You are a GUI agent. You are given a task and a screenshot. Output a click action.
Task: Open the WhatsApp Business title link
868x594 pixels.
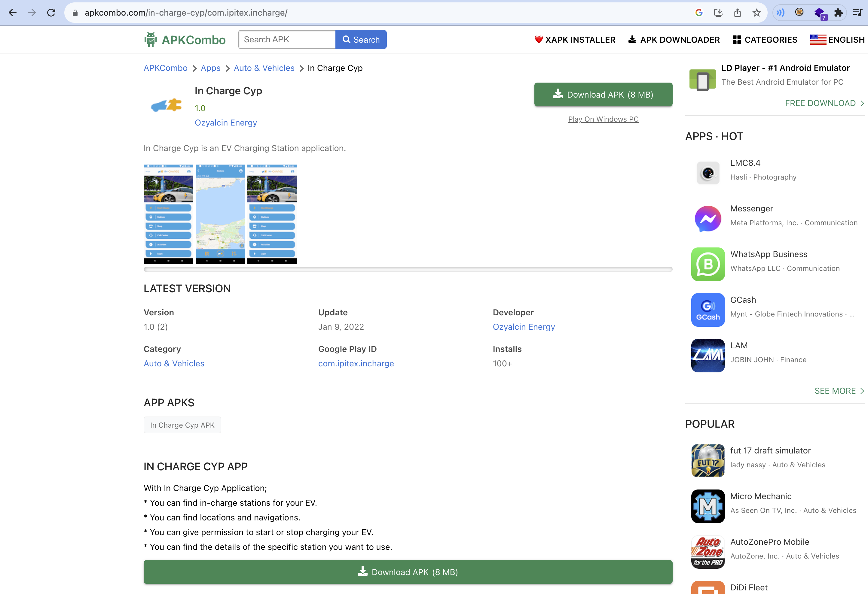[769, 254]
